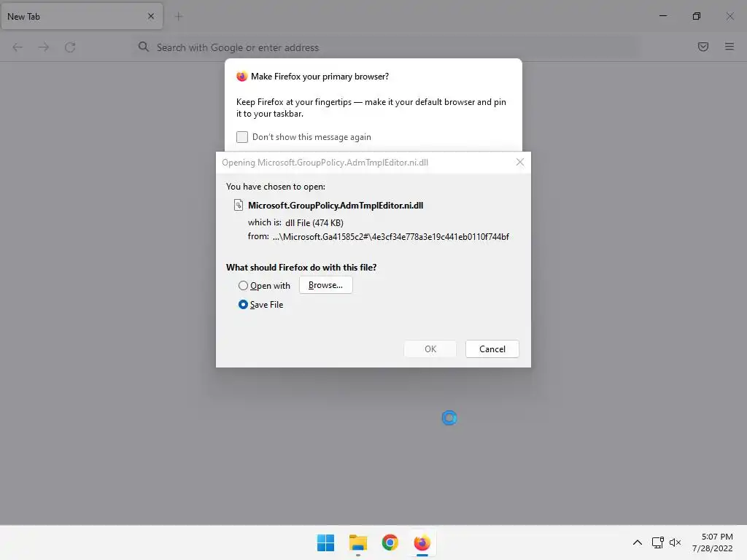Click the Firefox logo in primary browser prompt
The image size is (747, 560).
(242, 77)
